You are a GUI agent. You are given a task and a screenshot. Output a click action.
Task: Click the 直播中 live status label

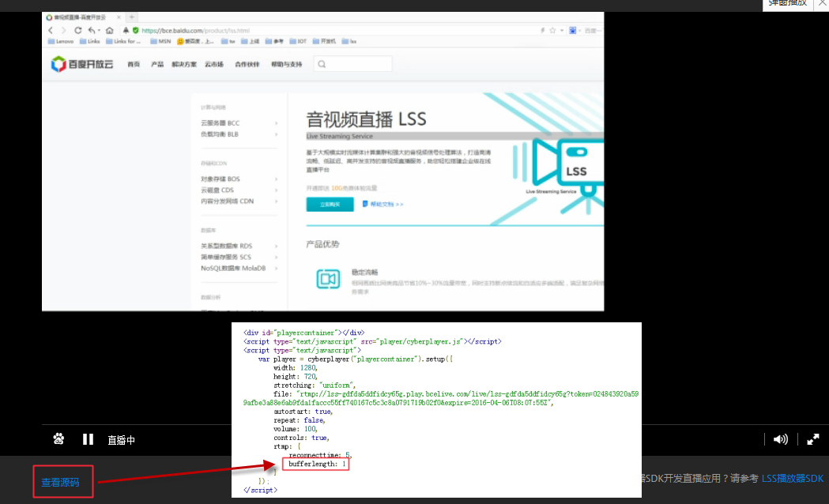122,440
